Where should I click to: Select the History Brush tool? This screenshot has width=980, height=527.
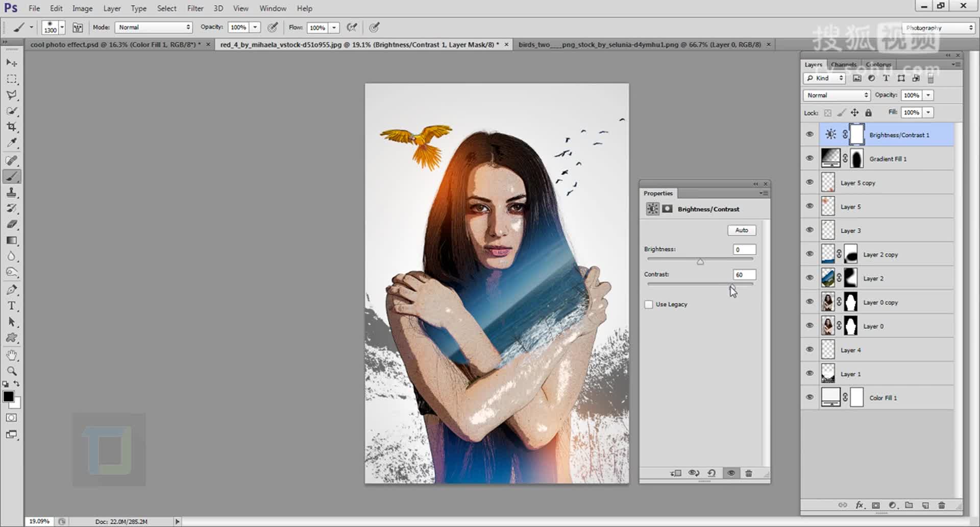[x=11, y=208]
